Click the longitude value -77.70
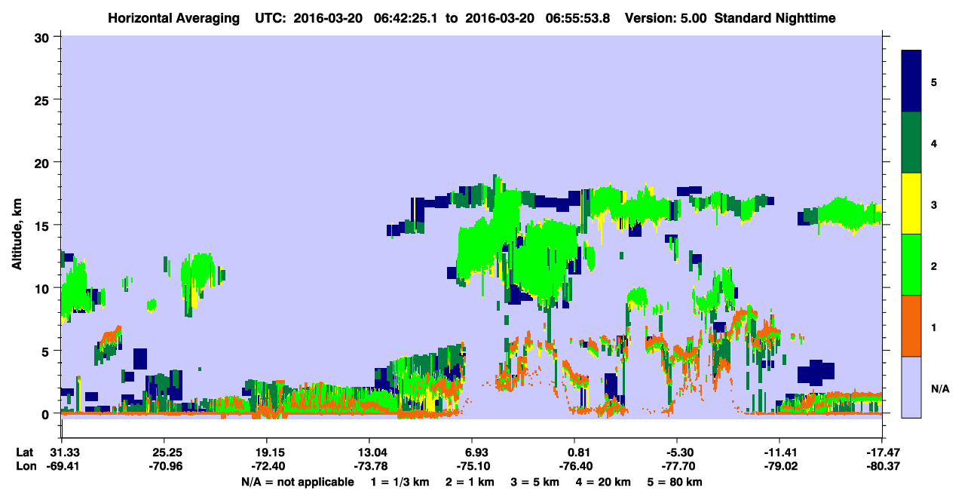 pyautogui.click(x=677, y=467)
